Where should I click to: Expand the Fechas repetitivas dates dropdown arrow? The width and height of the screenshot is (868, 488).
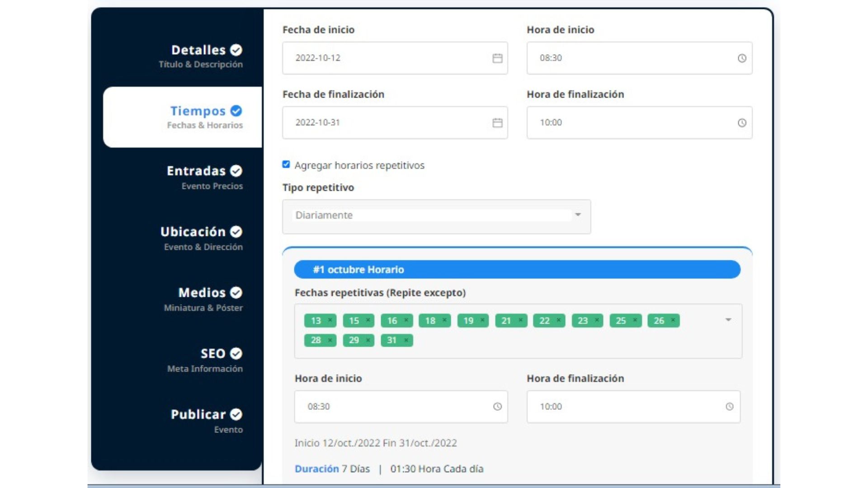(728, 320)
